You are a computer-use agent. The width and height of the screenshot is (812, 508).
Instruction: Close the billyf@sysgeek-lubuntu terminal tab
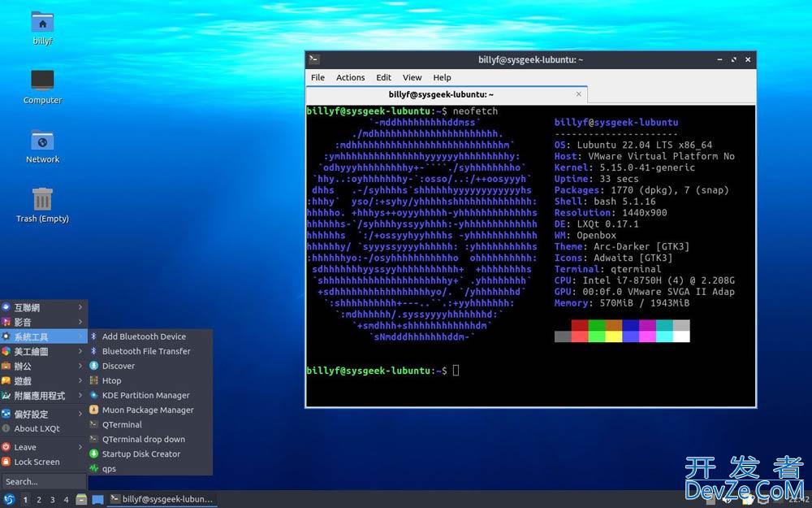tap(578, 94)
